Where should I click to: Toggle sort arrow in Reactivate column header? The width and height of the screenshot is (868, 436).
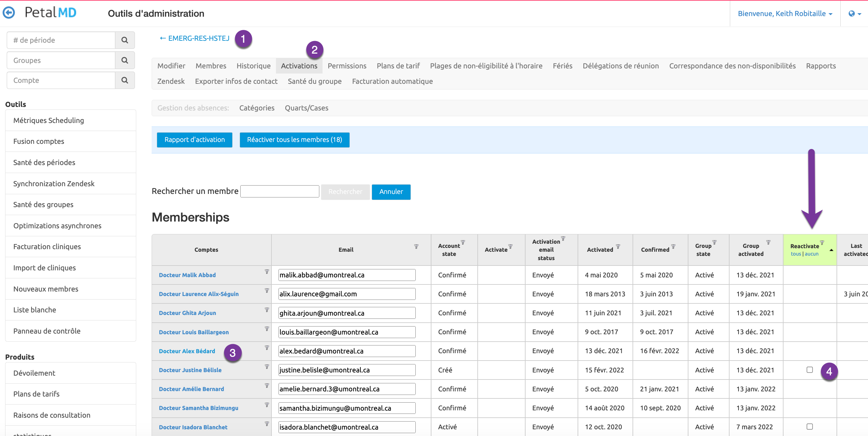pyautogui.click(x=831, y=250)
